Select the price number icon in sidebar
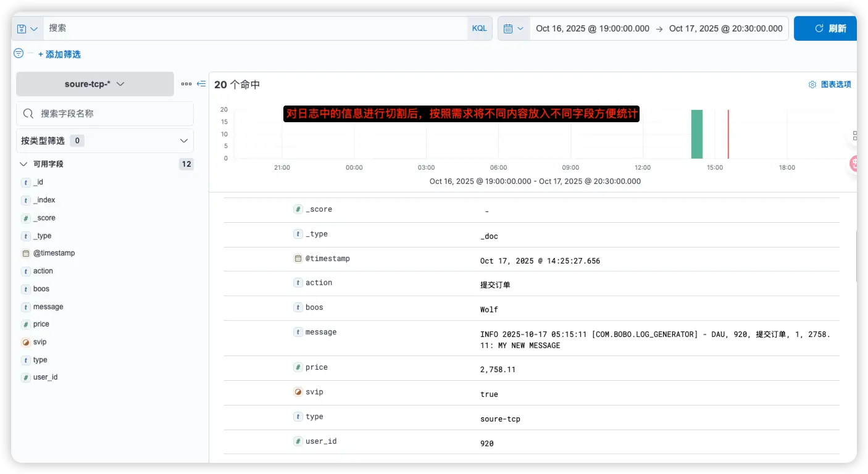The image size is (868, 474). point(26,325)
